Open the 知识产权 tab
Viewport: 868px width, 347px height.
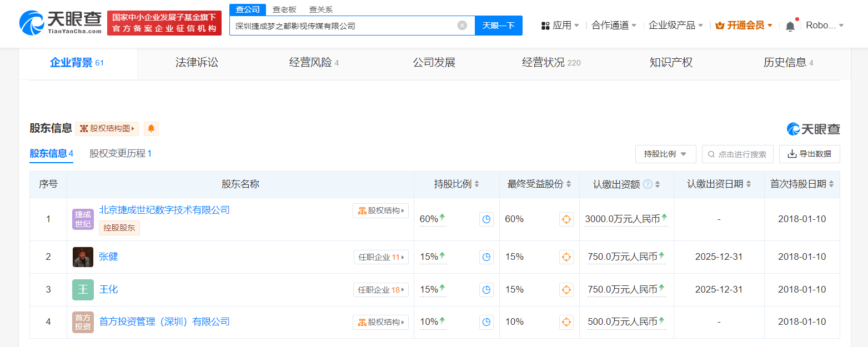[671, 63]
